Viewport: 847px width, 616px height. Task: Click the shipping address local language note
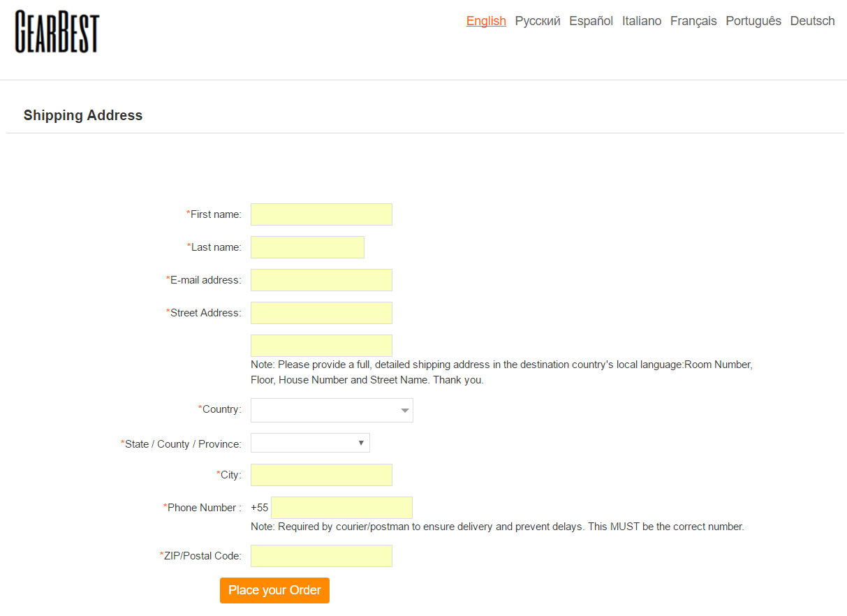coord(501,372)
